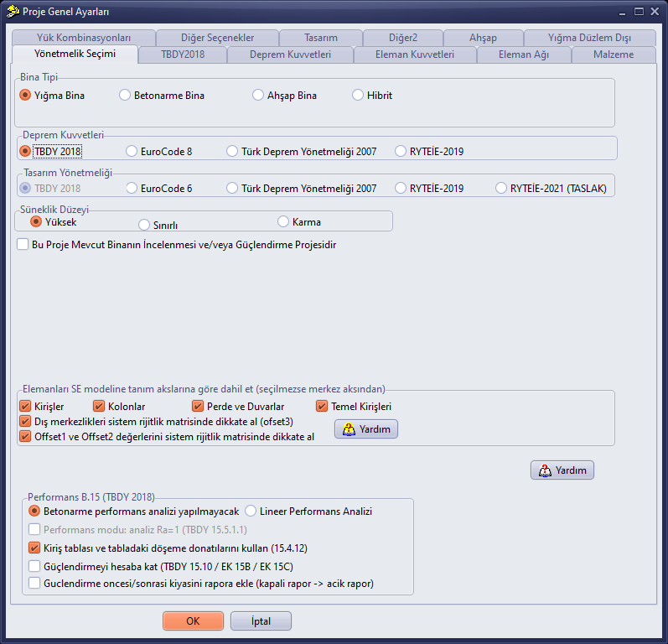Check Bu Proje Mevcut Binanın İncelenmesi option
This screenshot has width=668, height=644.
(176, 245)
